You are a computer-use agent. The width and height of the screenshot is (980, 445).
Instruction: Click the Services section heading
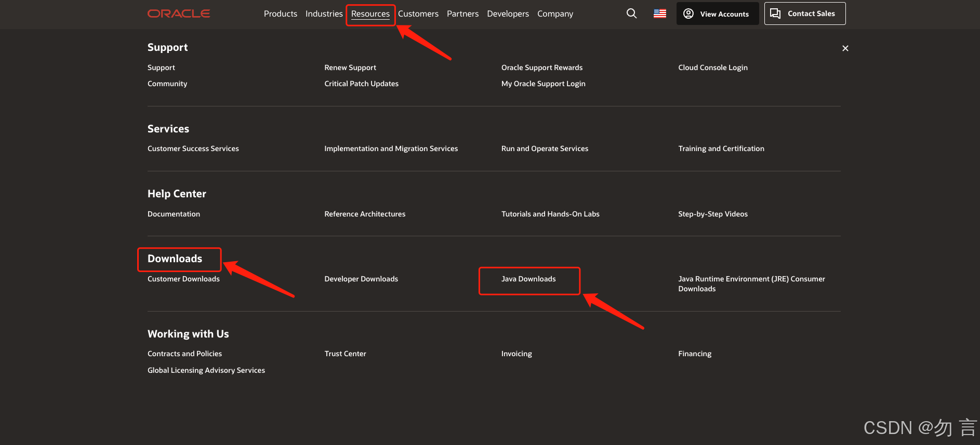pos(168,129)
